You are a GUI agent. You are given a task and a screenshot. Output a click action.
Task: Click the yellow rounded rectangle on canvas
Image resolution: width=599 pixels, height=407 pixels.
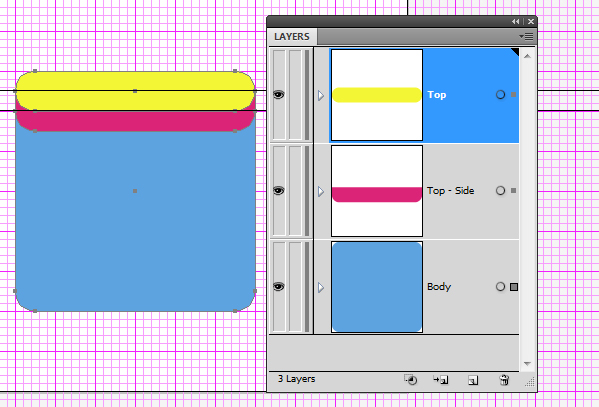(x=135, y=91)
